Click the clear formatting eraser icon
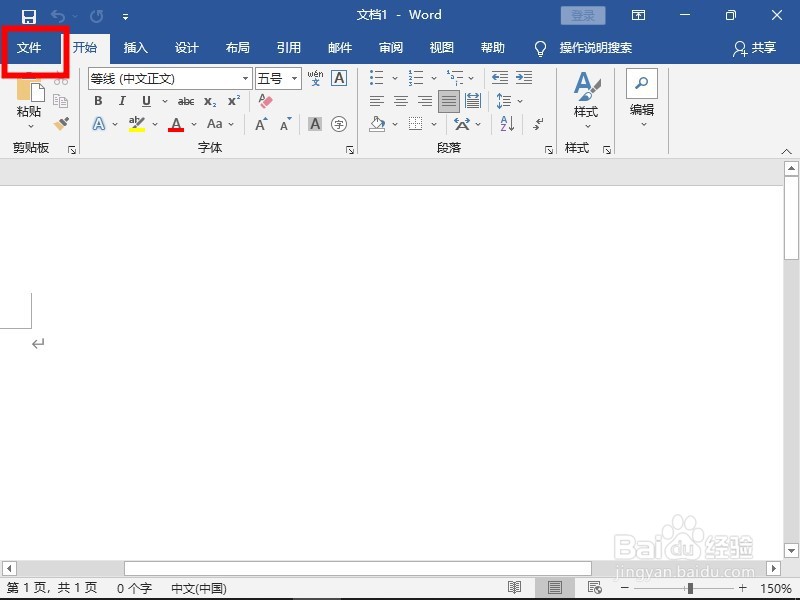Viewport: 800px width, 600px height. (265, 101)
